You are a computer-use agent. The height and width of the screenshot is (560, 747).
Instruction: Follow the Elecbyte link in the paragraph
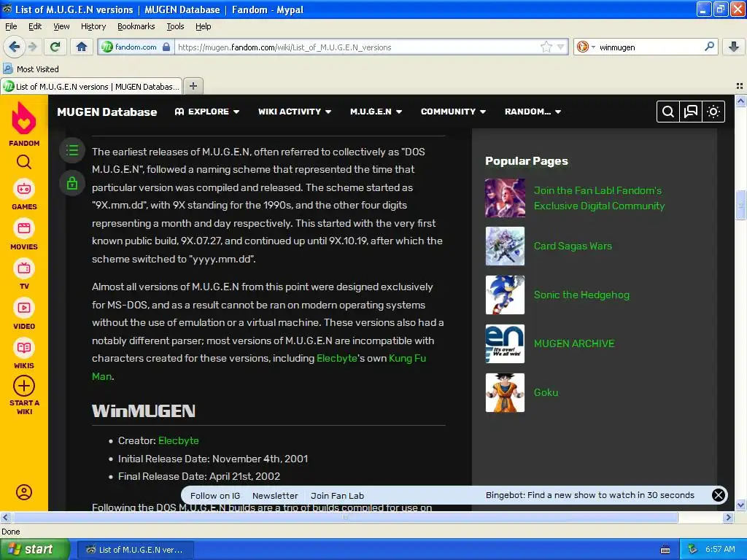point(337,358)
